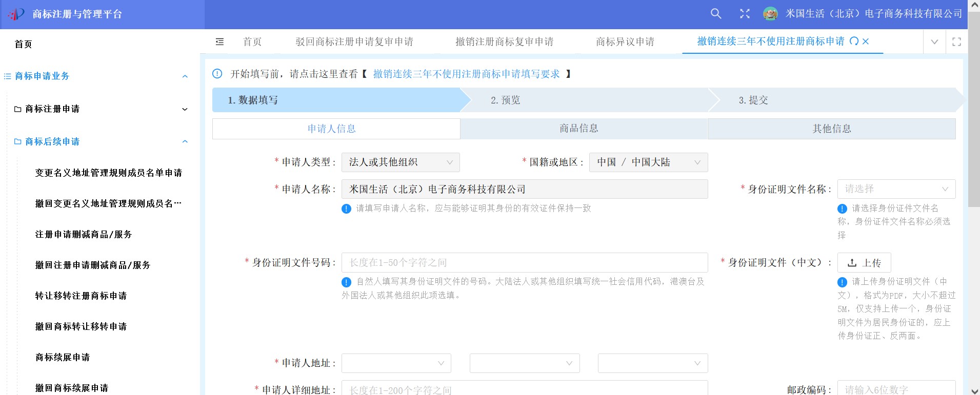Click the platform logo icon
The image size is (980, 395).
coord(16,14)
